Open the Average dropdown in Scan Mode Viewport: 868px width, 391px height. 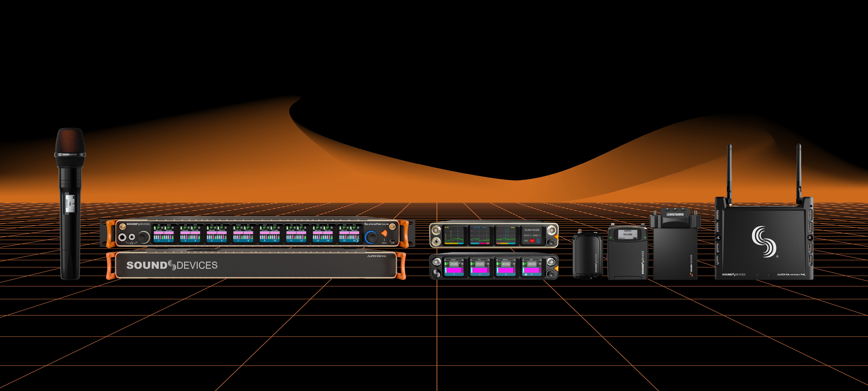coord(536,235)
